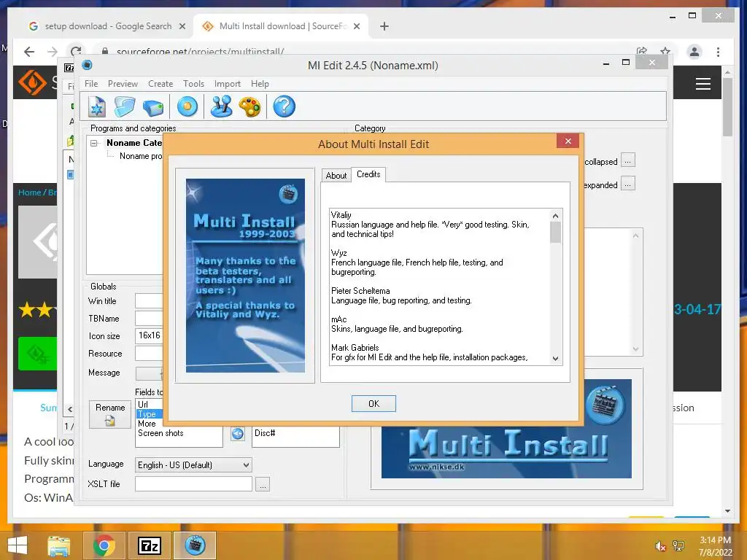
Task: Click the open file icon in MI Edit toolbar
Action: pyautogui.click(x=125, y=106)
